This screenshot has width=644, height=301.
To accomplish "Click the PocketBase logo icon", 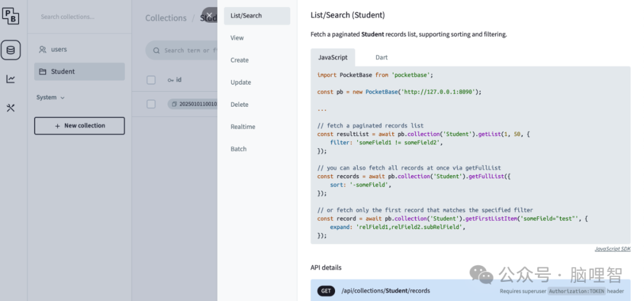I will [11, 16].
